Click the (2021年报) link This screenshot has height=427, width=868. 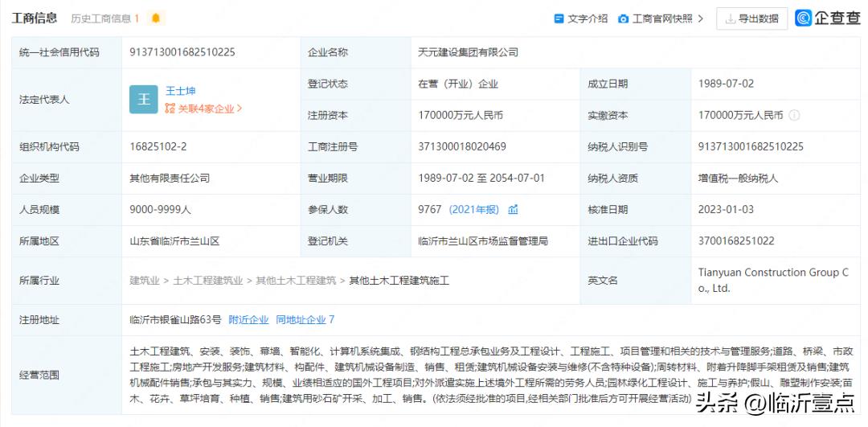point(474,209)
